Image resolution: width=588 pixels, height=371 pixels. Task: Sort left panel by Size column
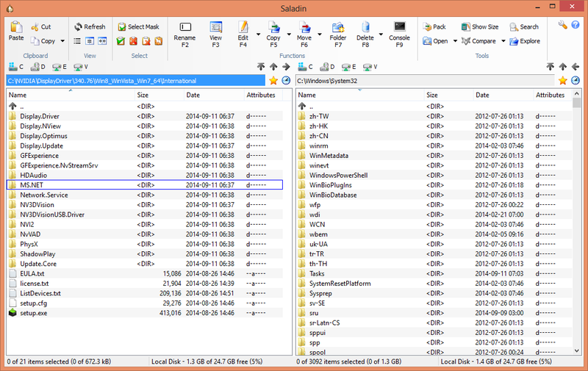[159, 96]
